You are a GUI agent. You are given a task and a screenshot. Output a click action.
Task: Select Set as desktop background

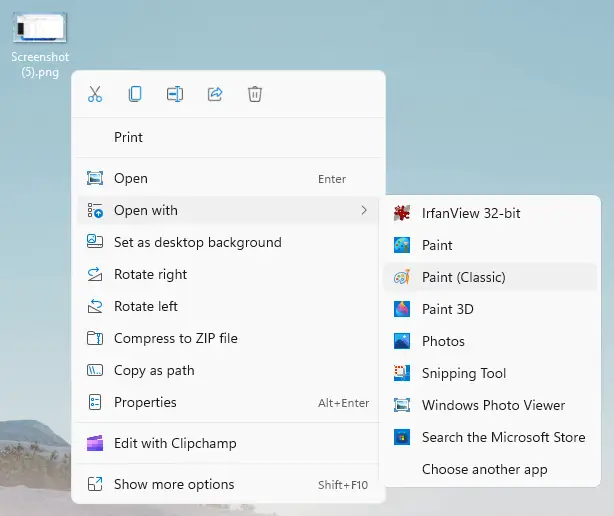(x=228, y=242)
